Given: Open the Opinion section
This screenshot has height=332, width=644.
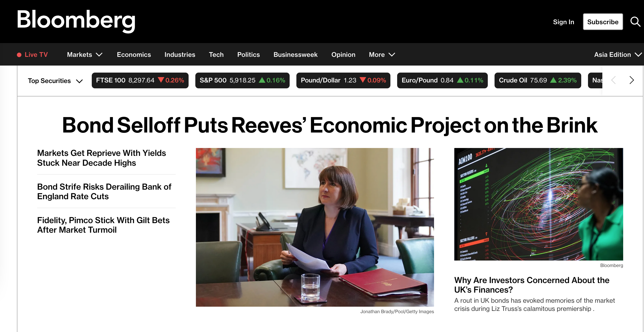Looking at the screenshot, I should pos(343,55).
